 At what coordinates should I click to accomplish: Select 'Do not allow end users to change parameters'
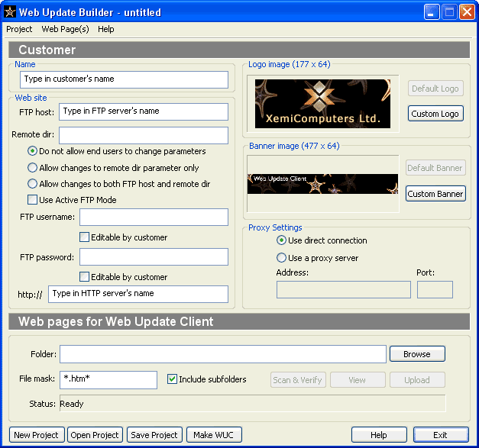pos(33,151)
